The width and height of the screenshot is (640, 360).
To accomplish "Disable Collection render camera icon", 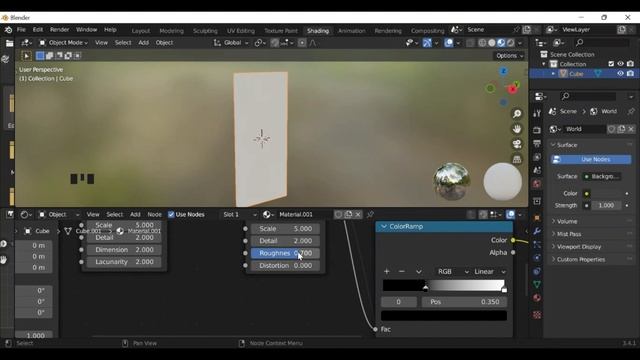I will 630,64.
